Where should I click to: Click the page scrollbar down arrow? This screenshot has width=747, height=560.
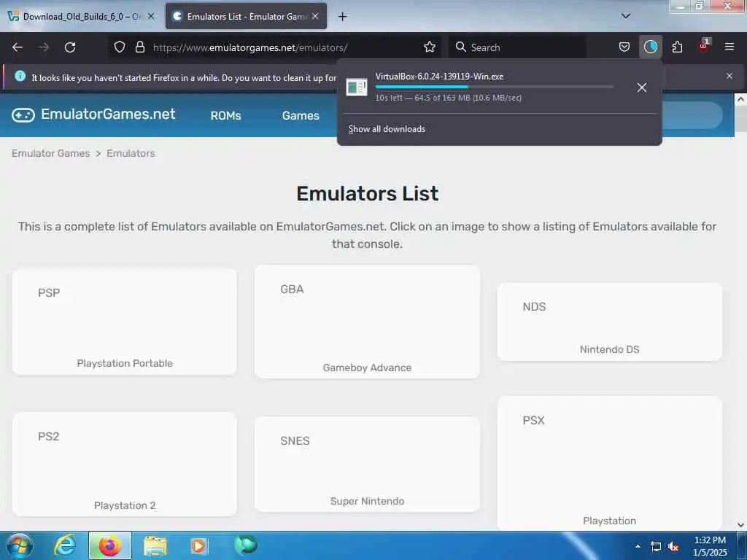[740, 525]
